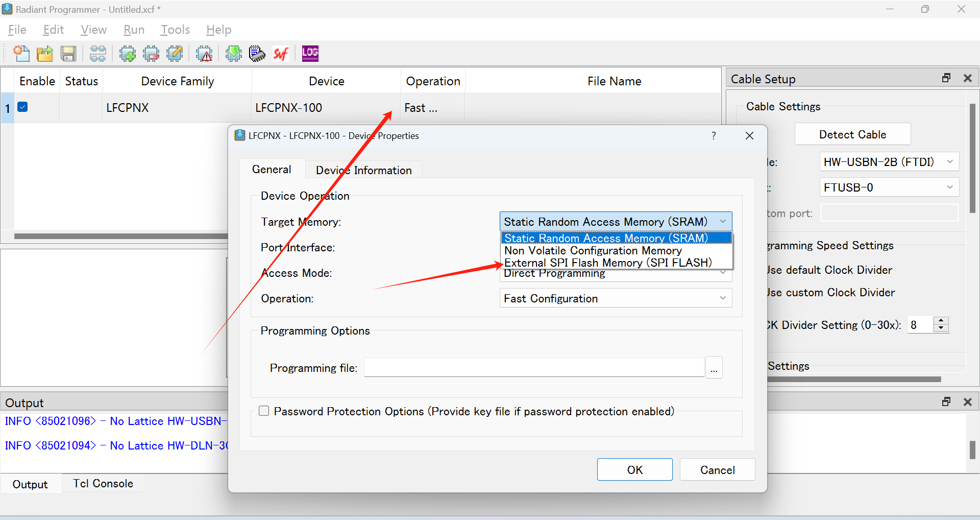The height and width of the screenshot is (520, 980).
Task: Open the Tools menu
Action: 175,30
